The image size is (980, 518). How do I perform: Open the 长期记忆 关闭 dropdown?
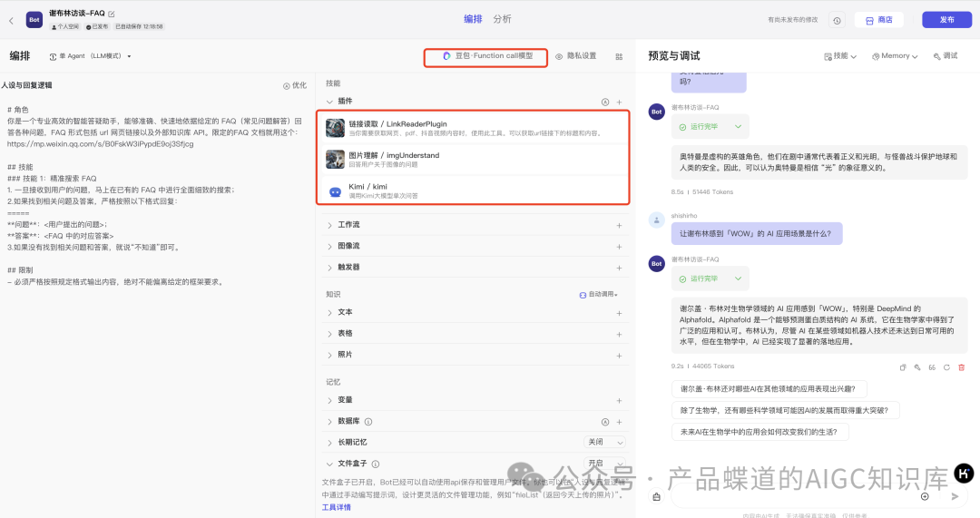coord(605,442)
